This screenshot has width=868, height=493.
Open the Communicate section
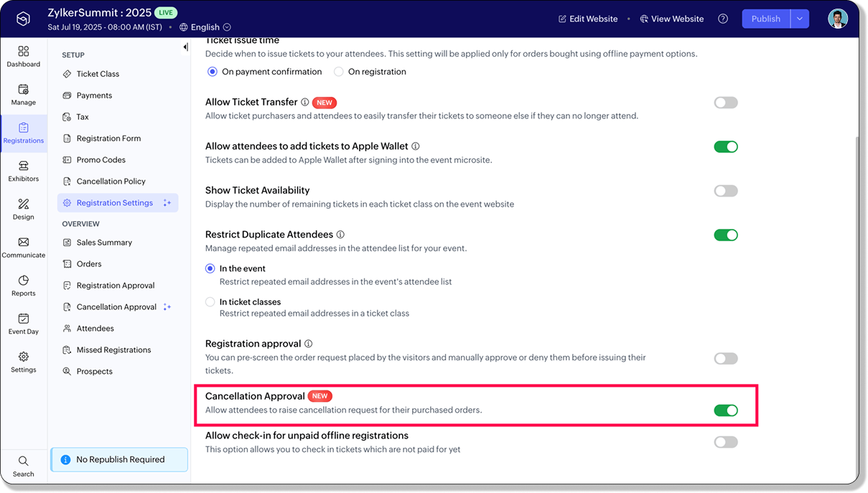pyautogui.click(x=24, y=247)
